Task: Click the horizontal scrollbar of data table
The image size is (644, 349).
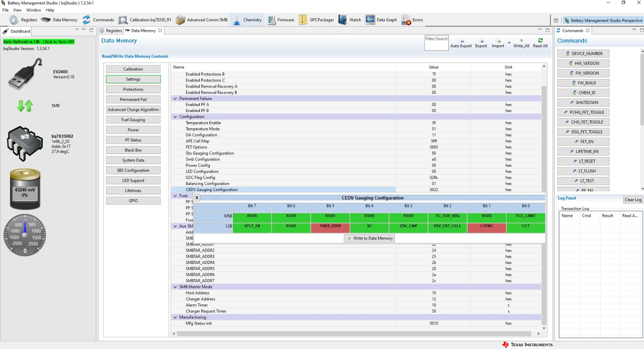Action: coord(354,334)
